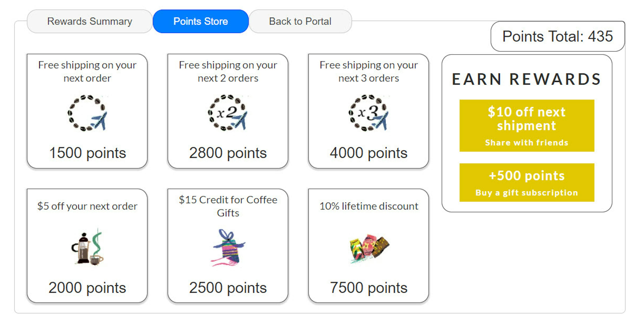
Task: Click the +500 points gift subscription banner
Action: [526, 182]
